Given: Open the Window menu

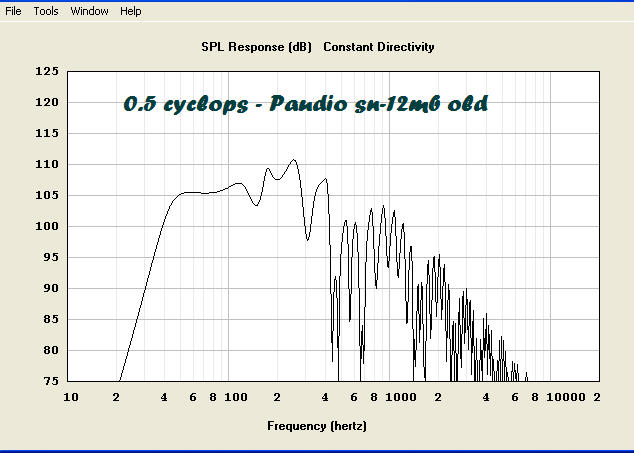Looking at the screenshot, I should 89,11.
